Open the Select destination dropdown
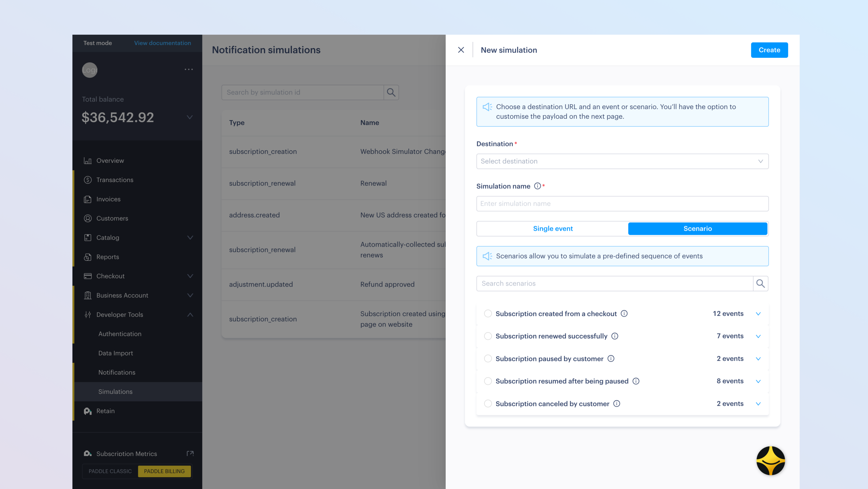This screenshot has width=868, height=489. point(622,161)
